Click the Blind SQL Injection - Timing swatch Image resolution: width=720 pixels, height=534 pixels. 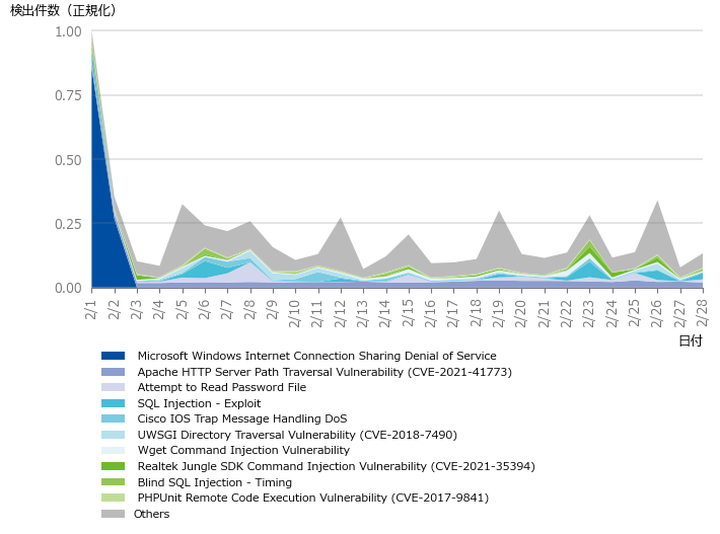tap(113, 482)
